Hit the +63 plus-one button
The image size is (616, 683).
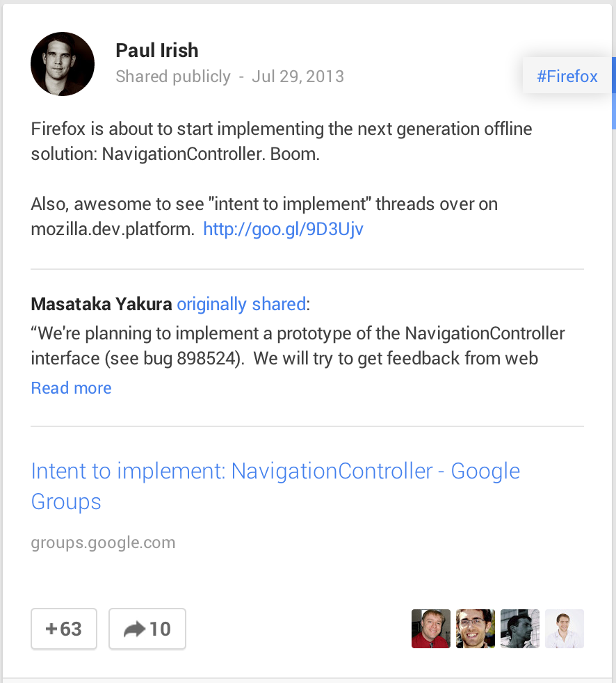click(x=64, y=629)
